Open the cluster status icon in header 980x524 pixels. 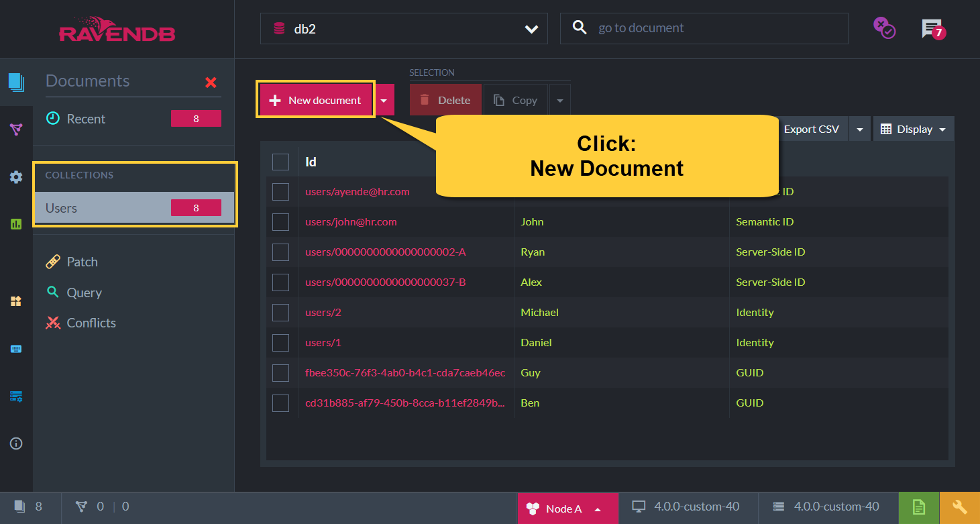(883, 28)
